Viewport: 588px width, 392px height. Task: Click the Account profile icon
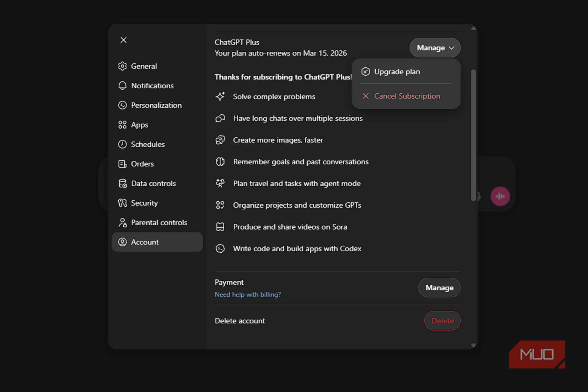[x=122, y=242]
